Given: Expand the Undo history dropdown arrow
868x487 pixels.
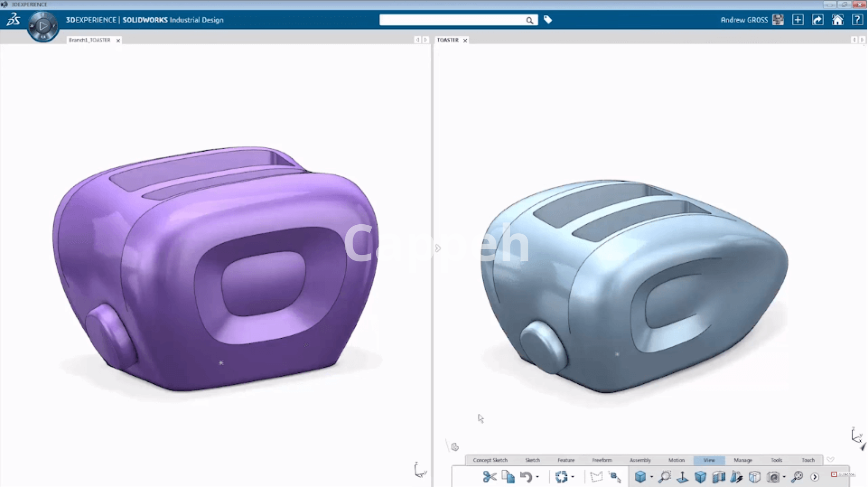Looking at the screenshot, I should (x=537, y=477).
